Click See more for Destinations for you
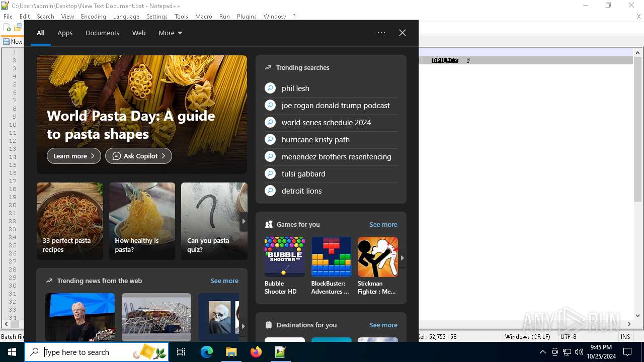Image resolution: width=644 pixels, height=362 pixels. point(383,325)
